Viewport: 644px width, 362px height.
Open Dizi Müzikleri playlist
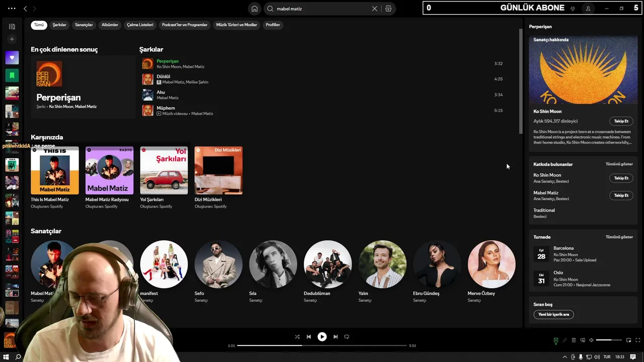218,177
